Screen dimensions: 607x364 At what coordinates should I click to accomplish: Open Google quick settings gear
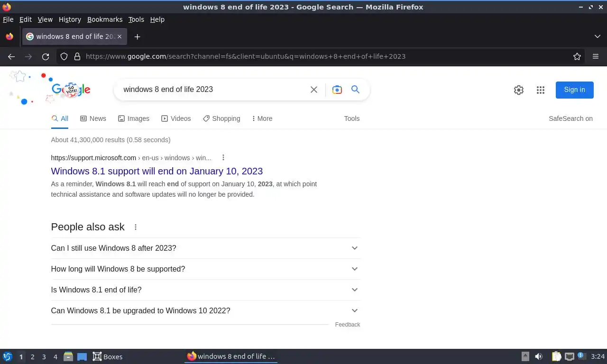(x=519, y=90)
